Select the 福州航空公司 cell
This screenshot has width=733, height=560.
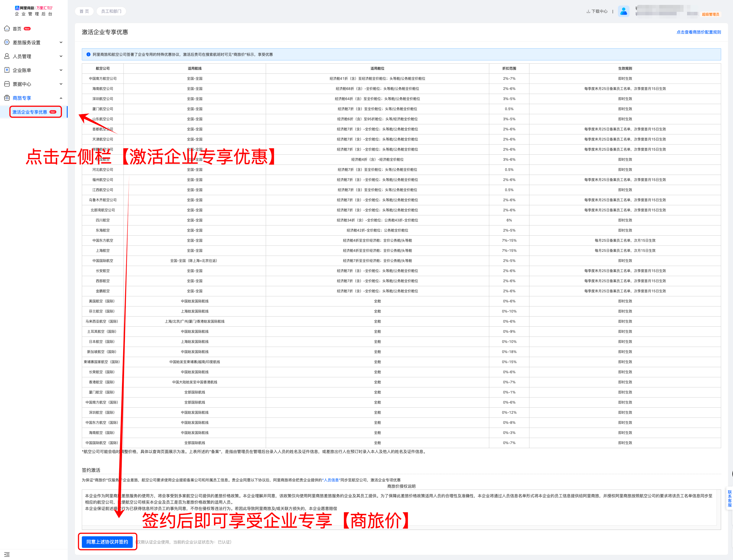(103, 180)
